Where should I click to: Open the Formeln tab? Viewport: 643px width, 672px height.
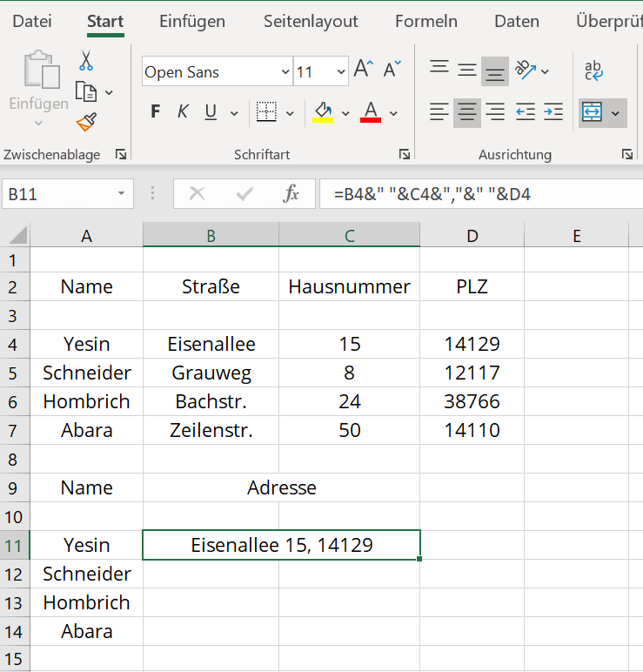[x=425, y=21]
